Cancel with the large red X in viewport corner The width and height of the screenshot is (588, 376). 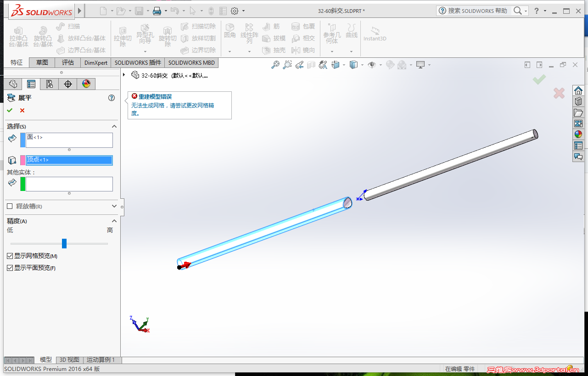[x=559, y=93]
